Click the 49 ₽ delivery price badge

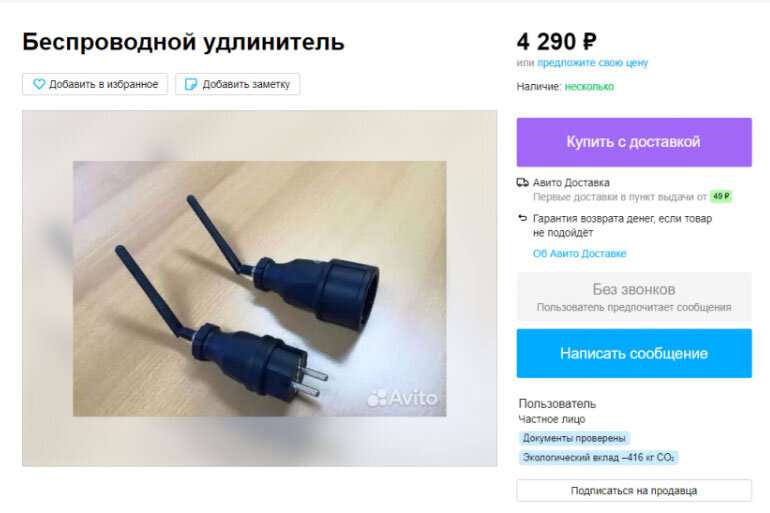pos(721,196)
